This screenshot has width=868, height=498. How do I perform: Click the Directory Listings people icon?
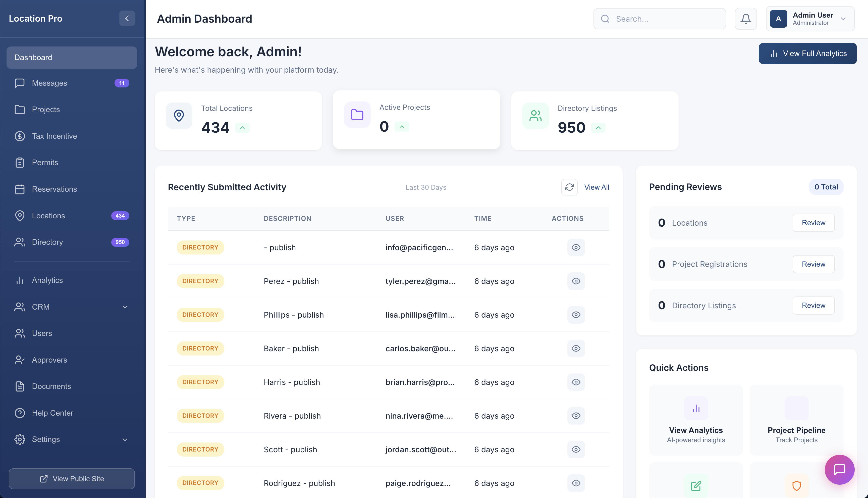point(535,116)
